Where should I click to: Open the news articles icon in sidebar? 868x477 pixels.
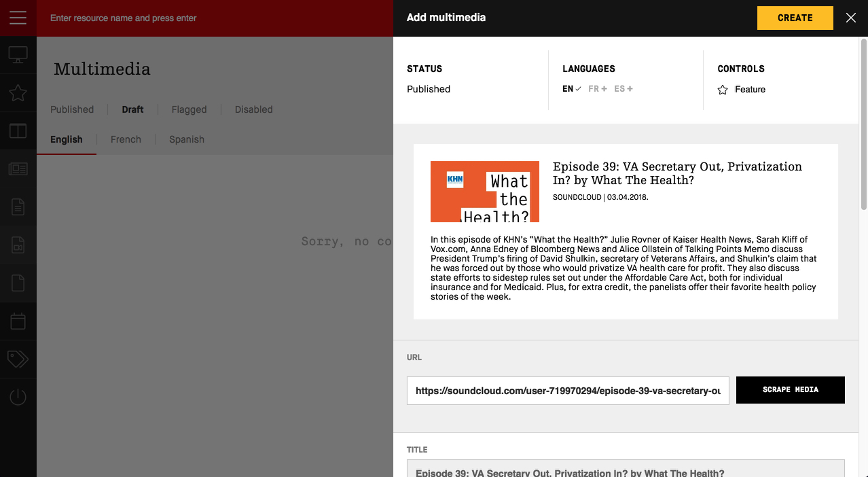(x=18, y=169)
